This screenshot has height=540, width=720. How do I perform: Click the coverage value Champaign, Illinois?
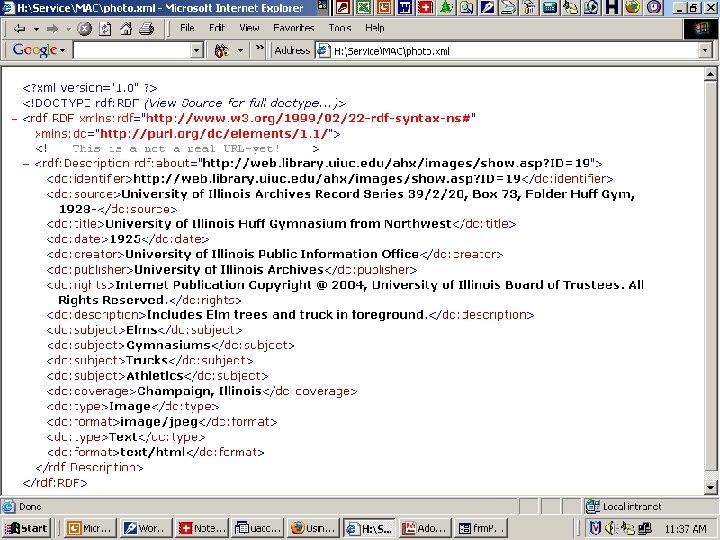[x=199, y=391]
